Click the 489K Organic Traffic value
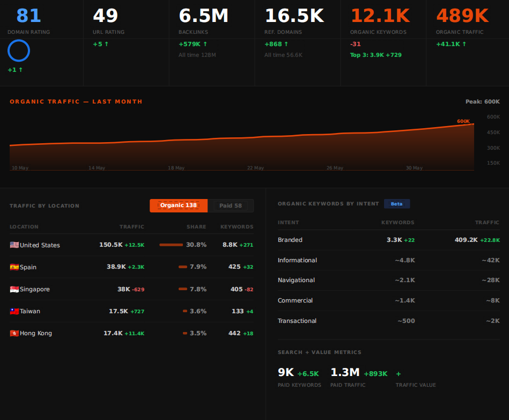This screenshot has width=509, height=420. coord(462,16)
